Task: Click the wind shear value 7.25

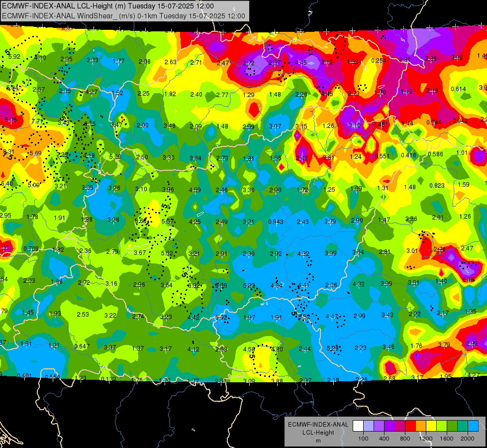Action: coord(62,154)
